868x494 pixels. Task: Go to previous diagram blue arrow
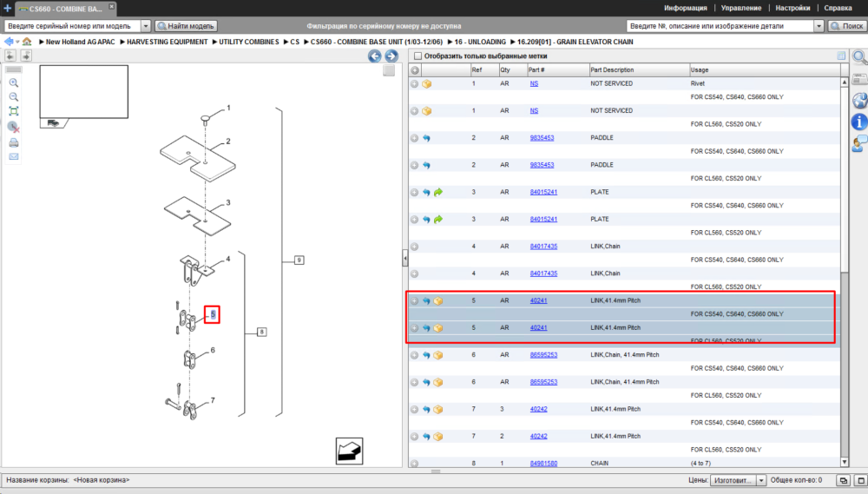click(x=375, y=56)
